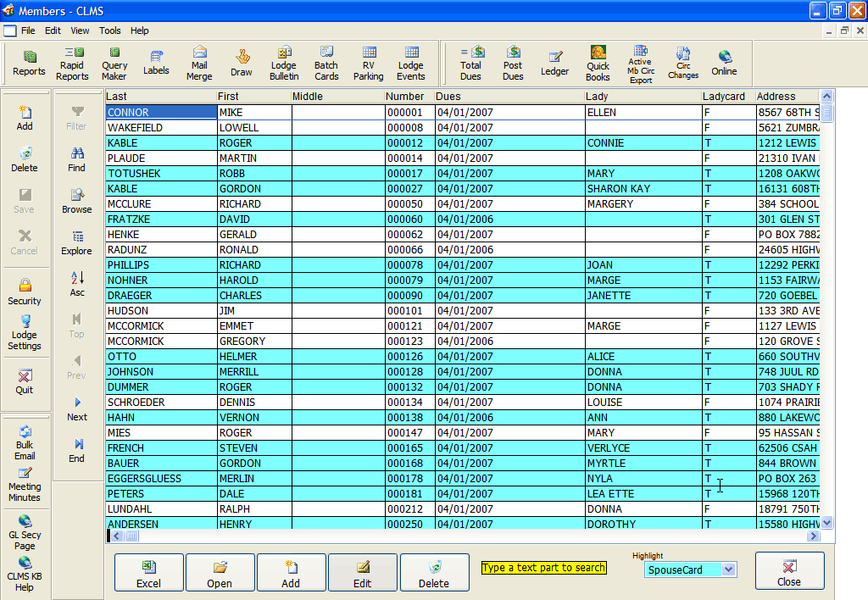This screenshot has width=868, height=600.
Task: Expand the Highlight SpouseCard dropdown
Action: (x=728, y=570)
